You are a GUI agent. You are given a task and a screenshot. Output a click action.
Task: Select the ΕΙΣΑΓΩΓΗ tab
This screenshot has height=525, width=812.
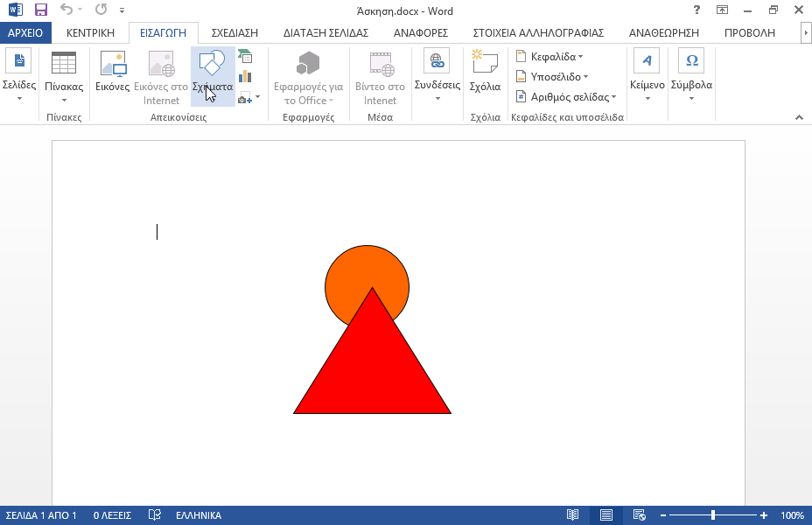163,32
